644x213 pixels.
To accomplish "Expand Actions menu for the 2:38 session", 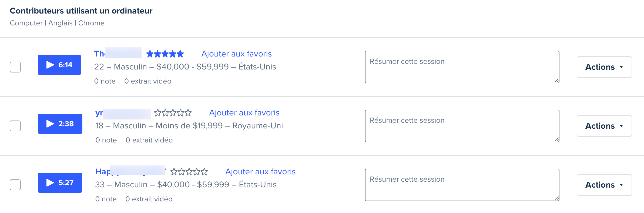I will (x=604, y=126).
